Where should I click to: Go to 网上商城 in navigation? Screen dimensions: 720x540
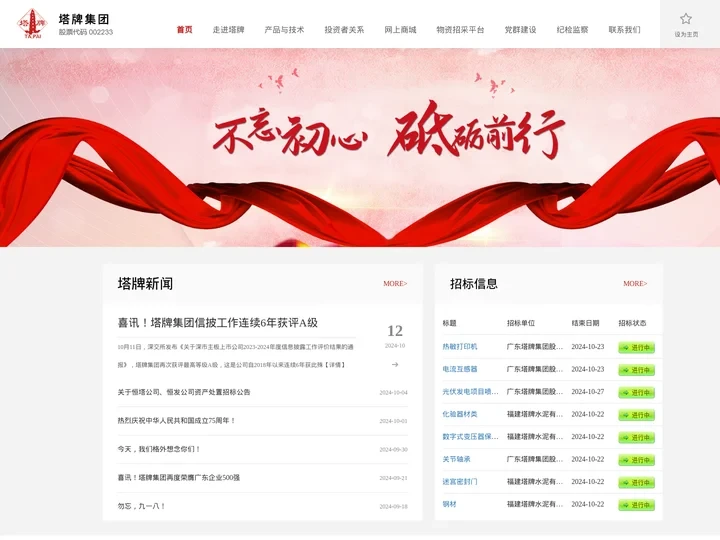click(x=400, y=30)
